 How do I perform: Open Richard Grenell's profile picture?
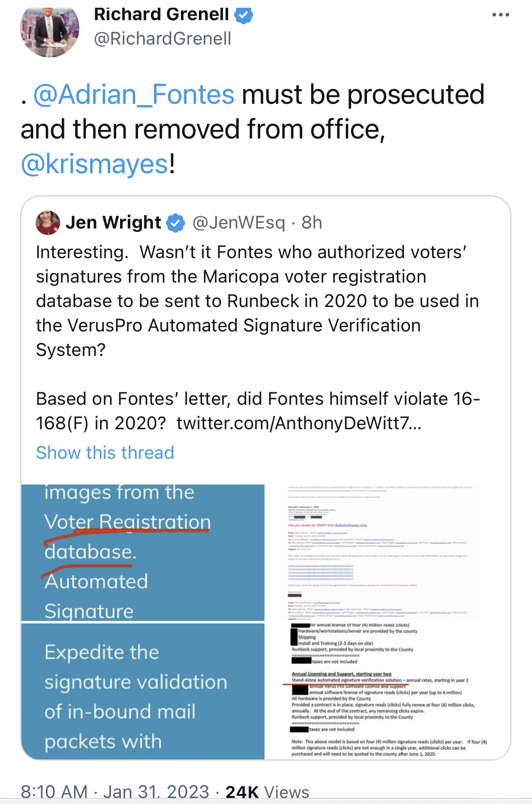pyautogui.click(x=50, y=29)
